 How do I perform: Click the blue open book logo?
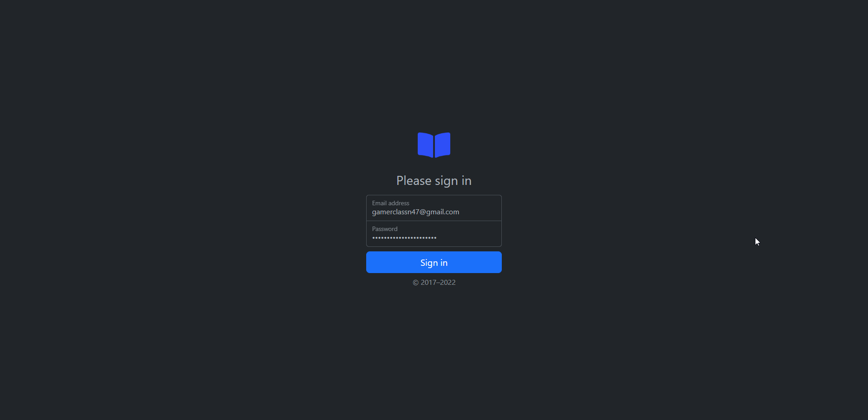click(x=434, y=145)
